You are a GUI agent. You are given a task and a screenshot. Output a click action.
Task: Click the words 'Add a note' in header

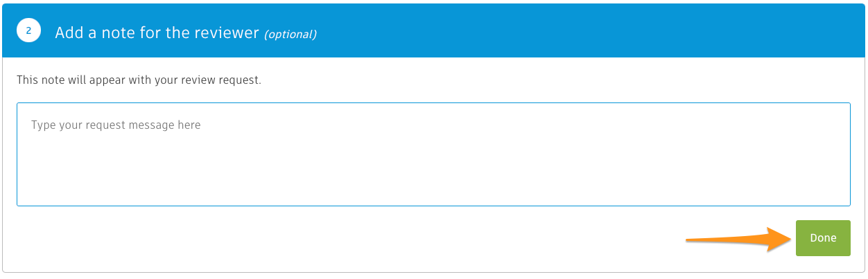[89, 33]
